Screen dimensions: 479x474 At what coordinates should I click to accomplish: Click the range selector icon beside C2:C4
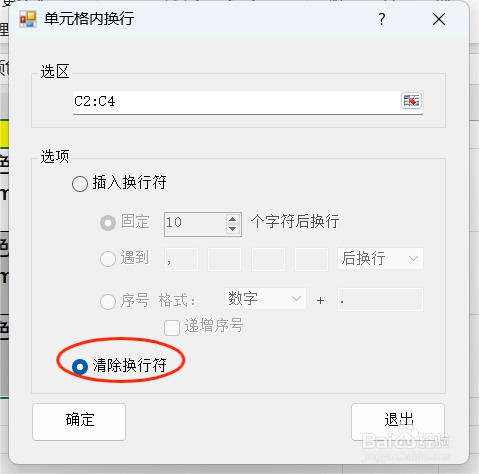[411, 101]
